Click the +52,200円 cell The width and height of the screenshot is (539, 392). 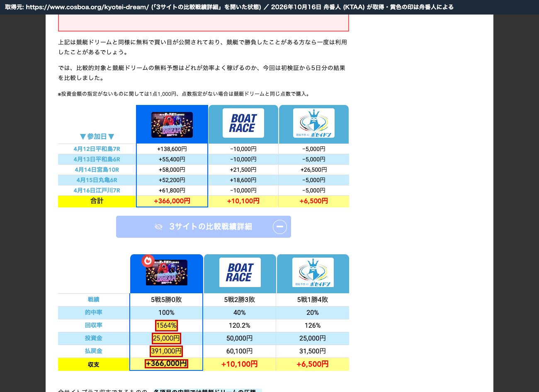click(172, 180)
